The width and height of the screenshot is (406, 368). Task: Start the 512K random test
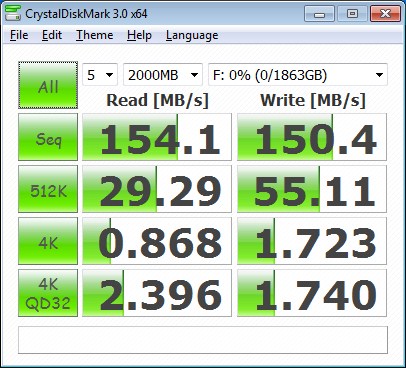tap(48, 189)
